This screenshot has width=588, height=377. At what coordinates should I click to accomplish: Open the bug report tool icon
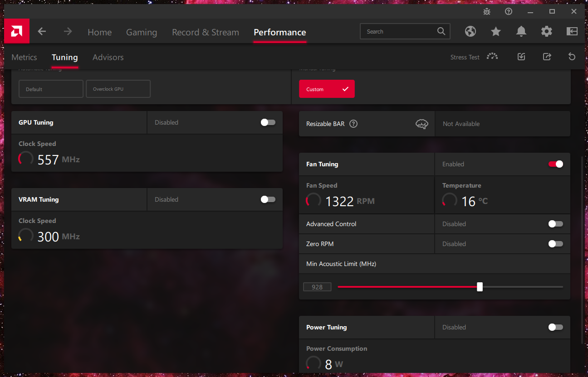pyautogui.click(x=487, y=11)
